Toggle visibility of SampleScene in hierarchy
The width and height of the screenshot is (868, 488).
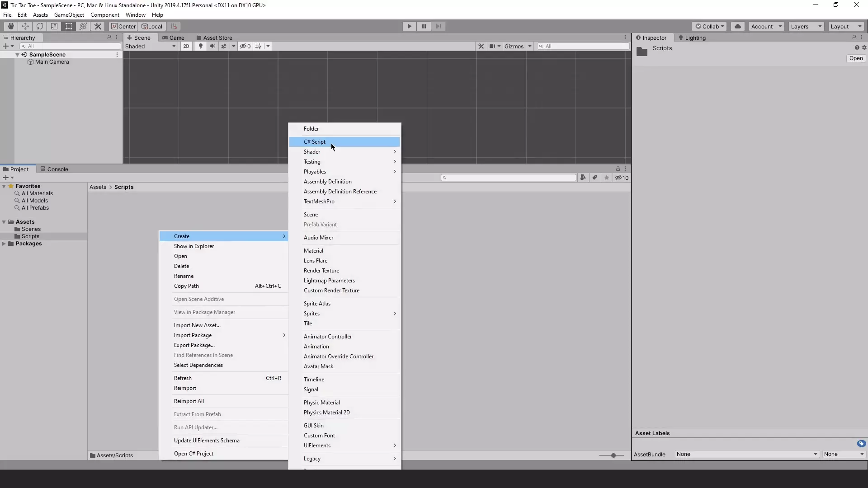click(x=16, y=54)
